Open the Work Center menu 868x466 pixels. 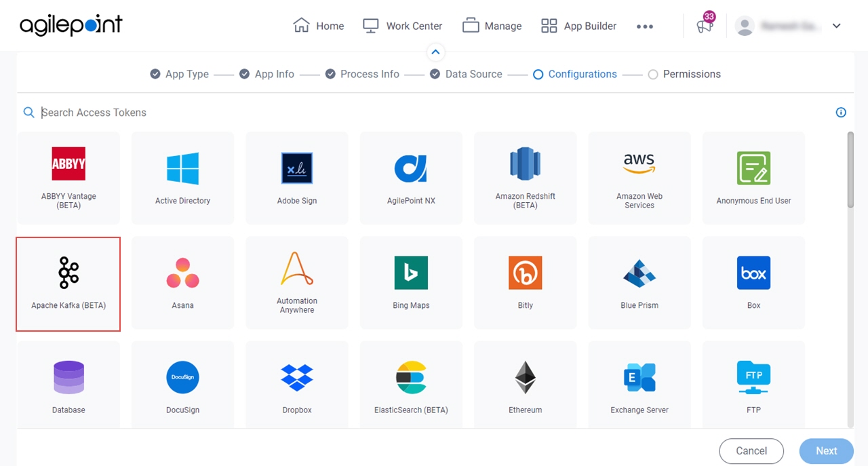pyautogui.click(x=402, y=26)
